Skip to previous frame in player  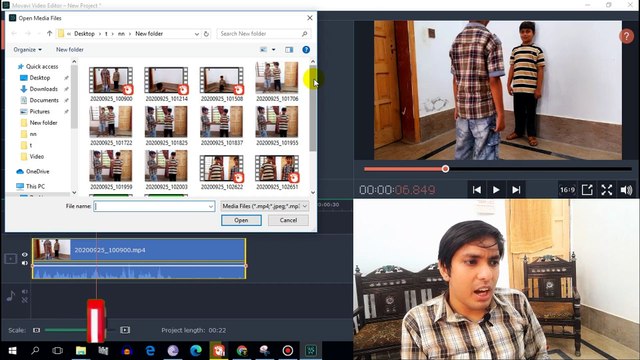pos(476,190)
